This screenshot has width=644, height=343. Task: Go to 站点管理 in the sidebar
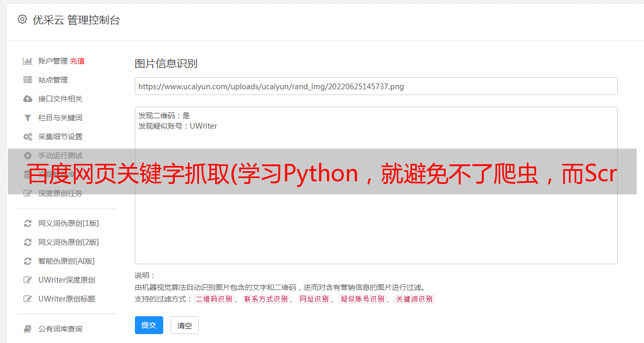pyautogui.click(x=53, y=80)
